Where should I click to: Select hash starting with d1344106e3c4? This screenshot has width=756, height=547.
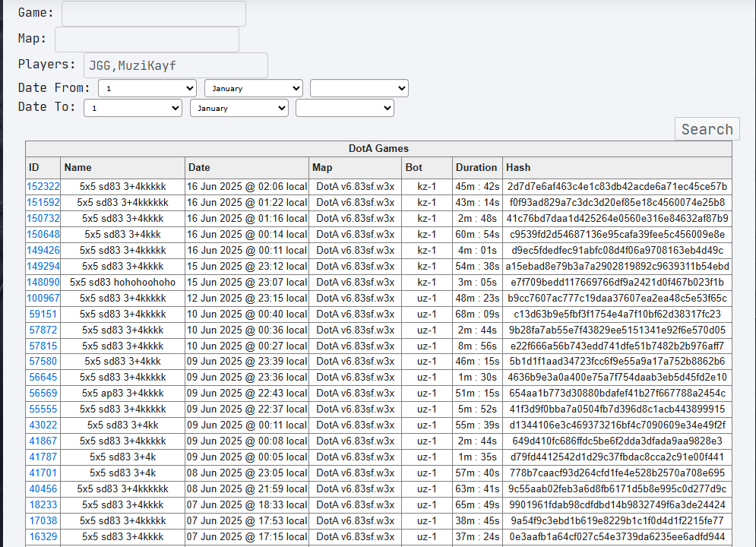coord(617,425)
